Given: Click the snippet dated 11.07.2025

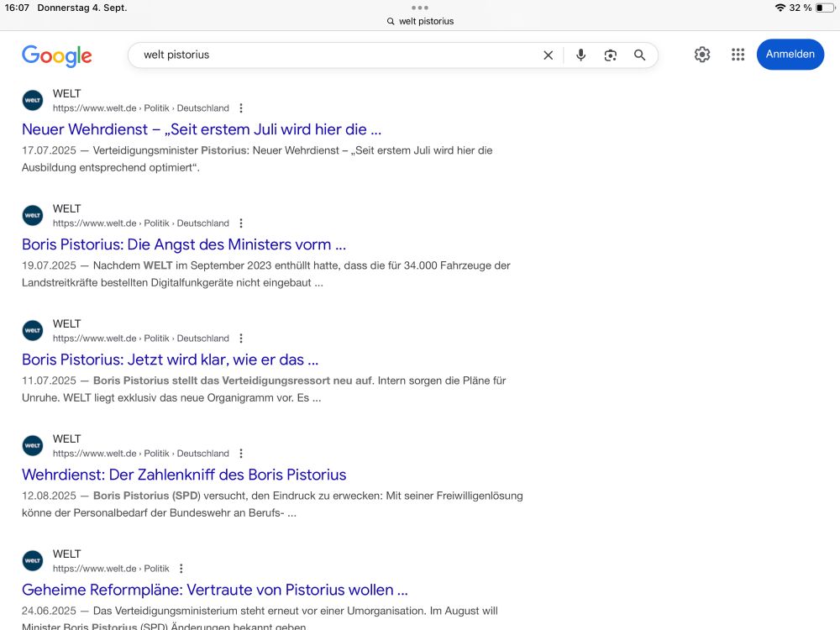Looking at the screenshot, I should coord(264,390).
